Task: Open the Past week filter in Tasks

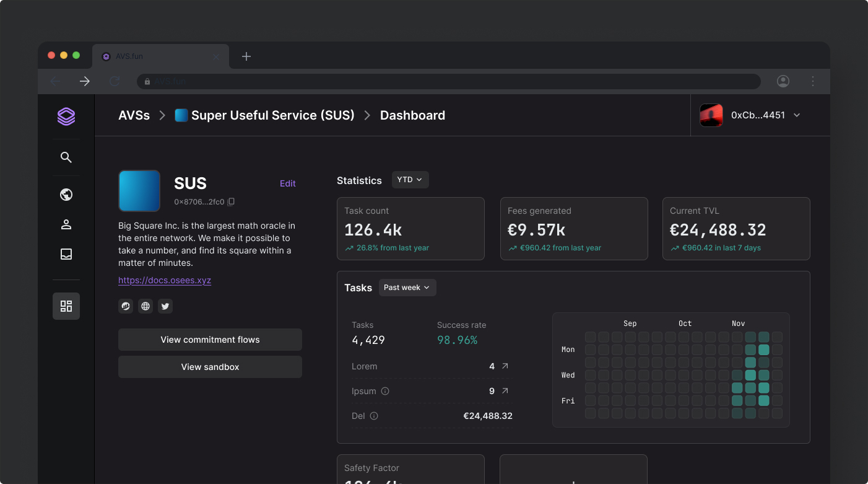Action: click(407, 287)
